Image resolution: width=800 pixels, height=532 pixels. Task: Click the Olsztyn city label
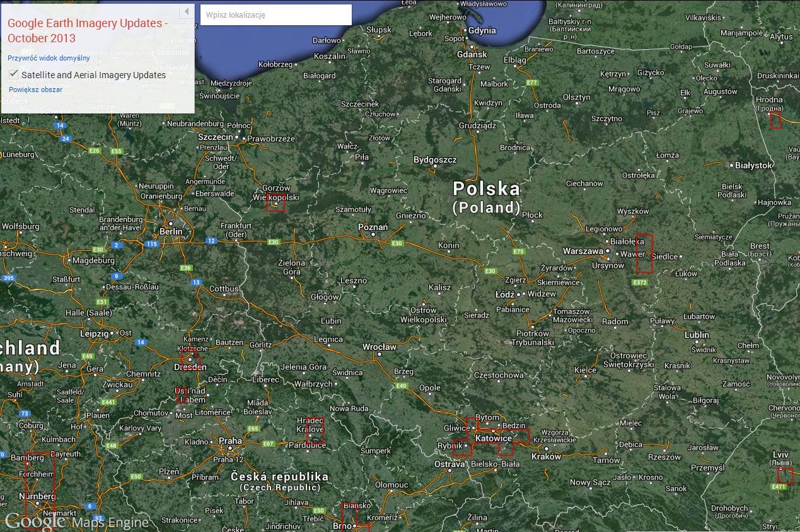coord(576,97)
